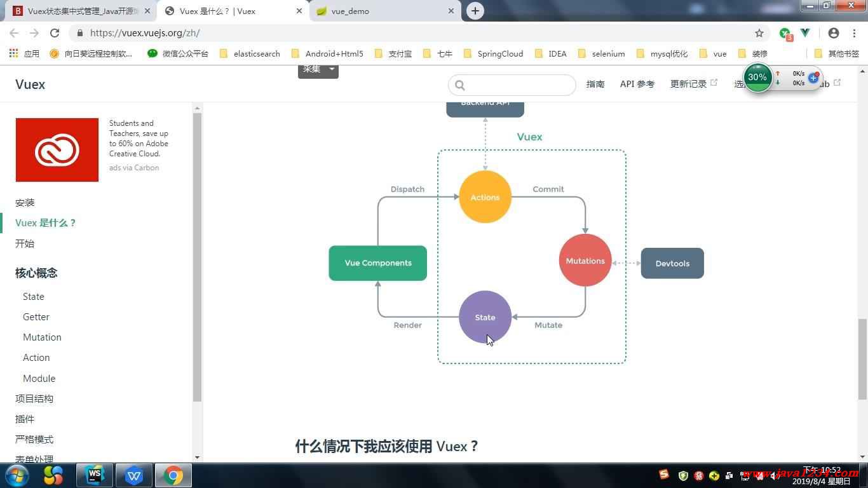
Task: Click the 30% memory accelerator ball
Action: [x=757, y=77]
